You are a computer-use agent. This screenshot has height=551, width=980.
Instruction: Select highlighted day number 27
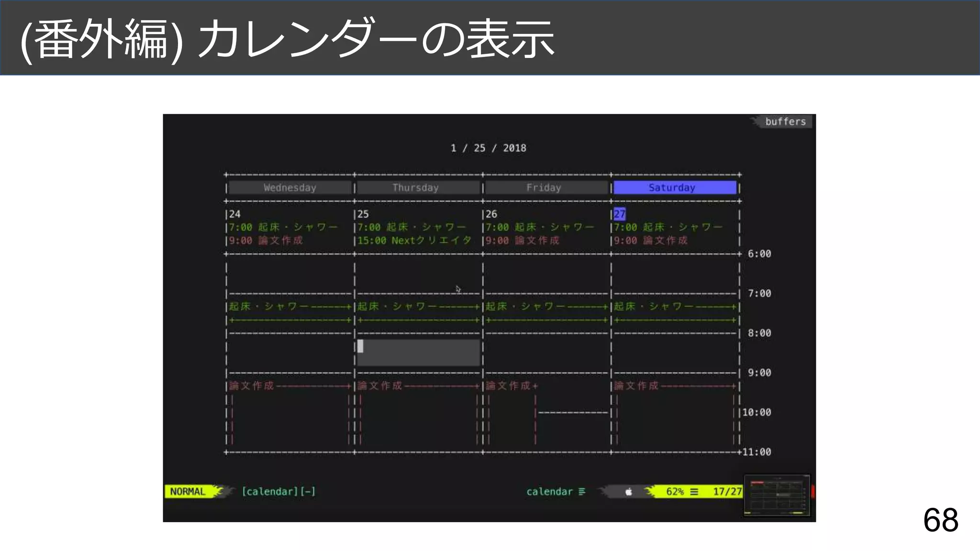tap(620, 214)
